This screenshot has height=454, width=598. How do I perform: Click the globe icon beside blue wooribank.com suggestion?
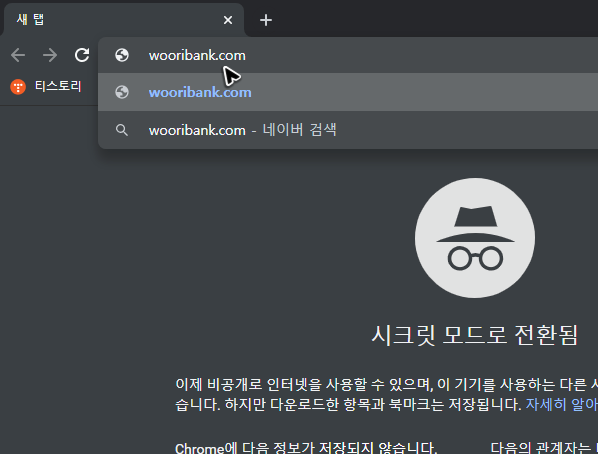coord(122,92)
